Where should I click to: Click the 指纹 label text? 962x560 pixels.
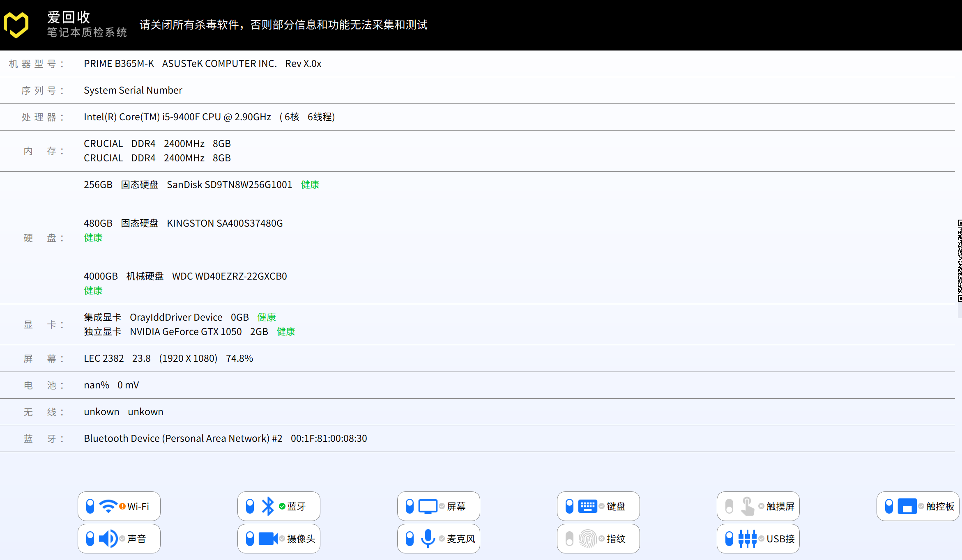point(616,539)
